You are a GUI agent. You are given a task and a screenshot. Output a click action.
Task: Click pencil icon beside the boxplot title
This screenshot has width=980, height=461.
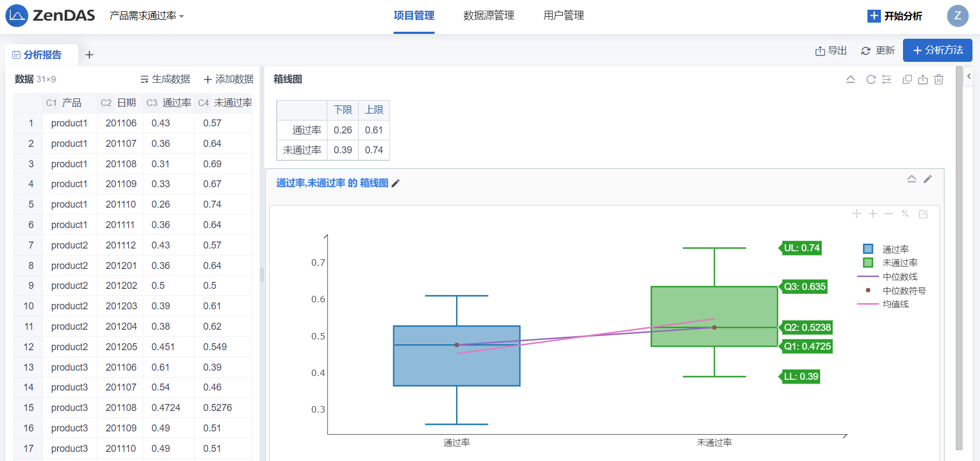click(396, 183)
